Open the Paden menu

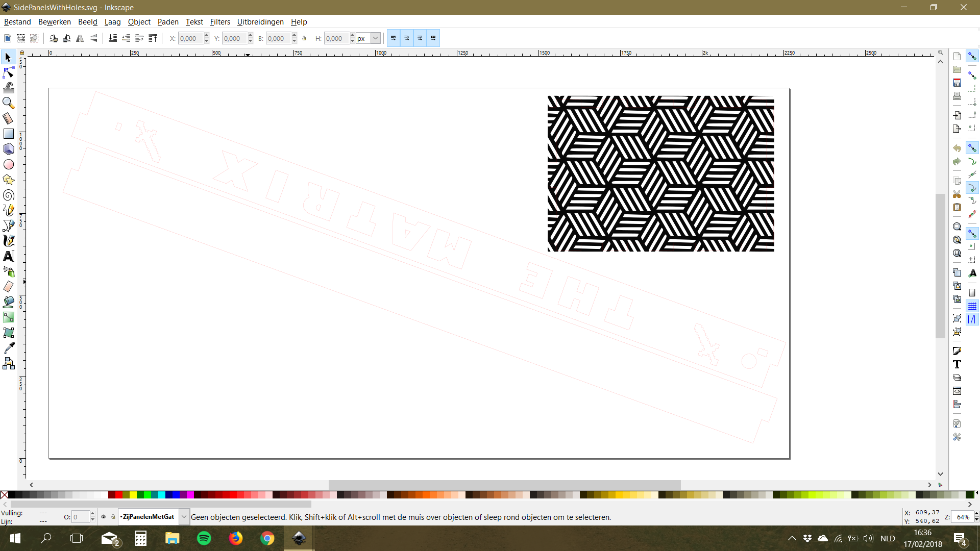(168, 22)
